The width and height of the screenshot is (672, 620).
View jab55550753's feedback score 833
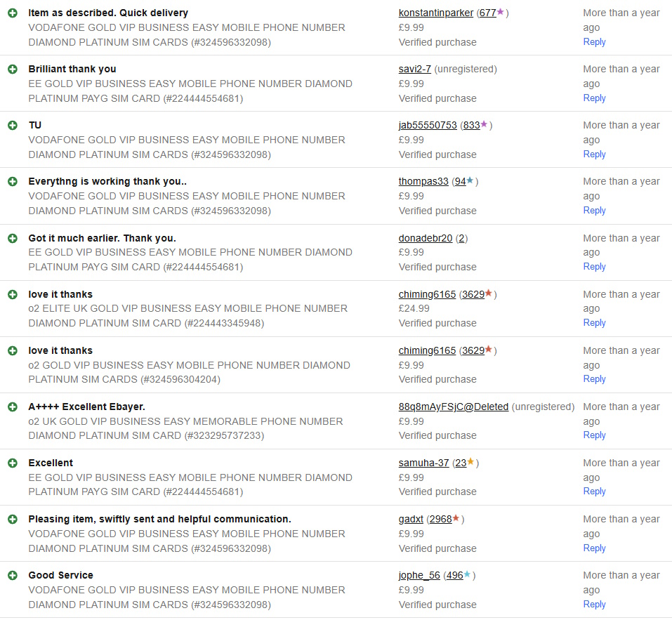(471, 125)
